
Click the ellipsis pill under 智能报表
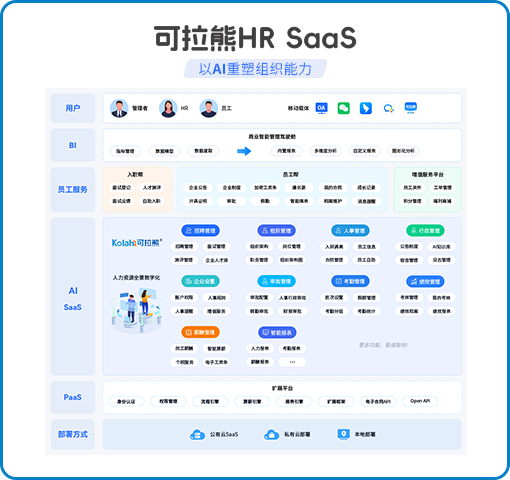click(x=292, y=362)
